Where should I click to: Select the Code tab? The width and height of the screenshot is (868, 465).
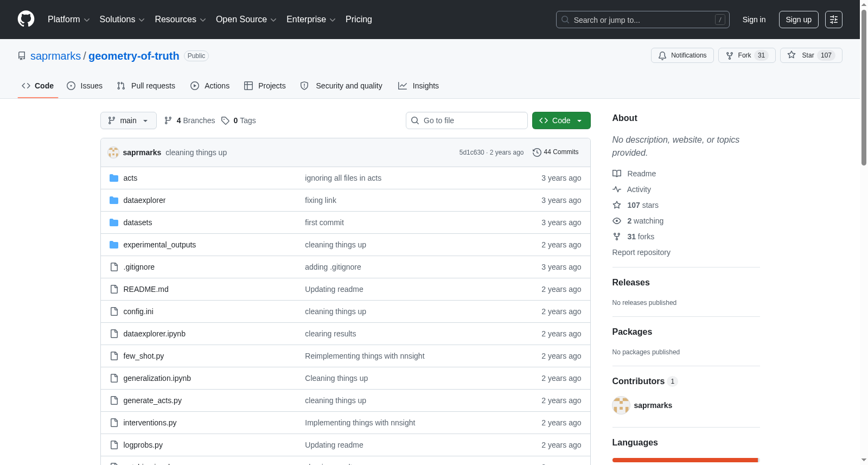pos(38,86)
